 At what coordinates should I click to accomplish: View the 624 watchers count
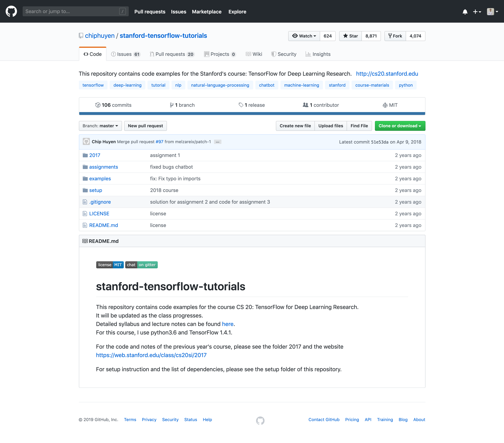coord(328,36)
